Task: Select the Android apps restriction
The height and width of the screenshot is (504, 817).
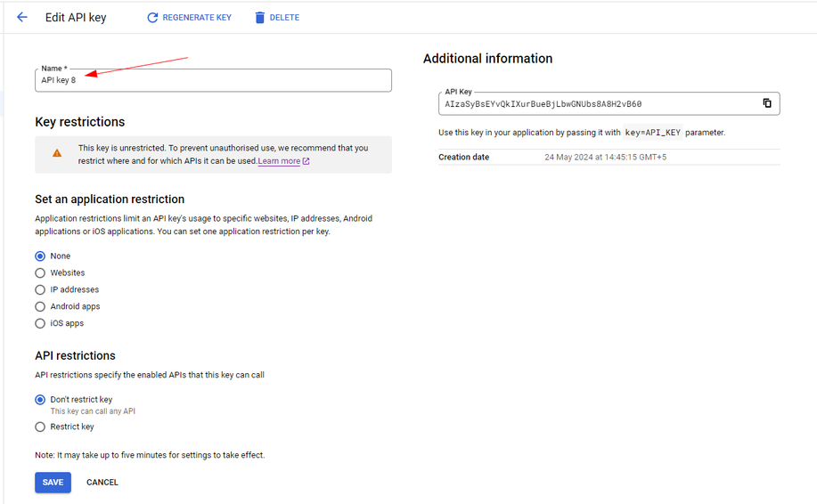Action: (40, 306)
